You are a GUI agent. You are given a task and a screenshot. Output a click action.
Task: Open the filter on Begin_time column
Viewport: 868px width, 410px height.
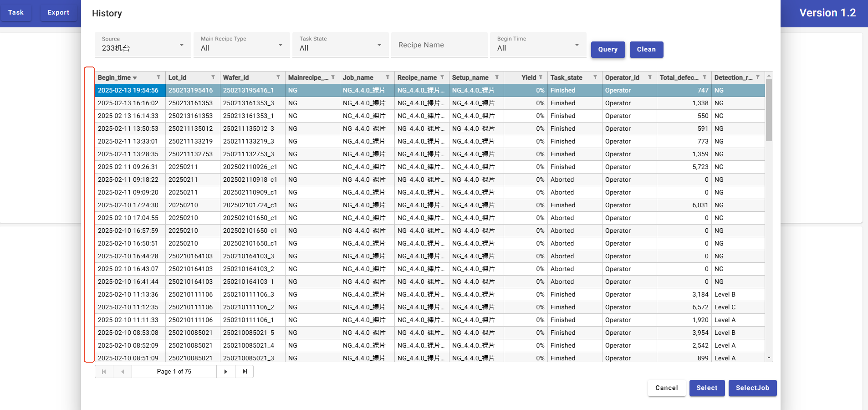coord(158,77)
